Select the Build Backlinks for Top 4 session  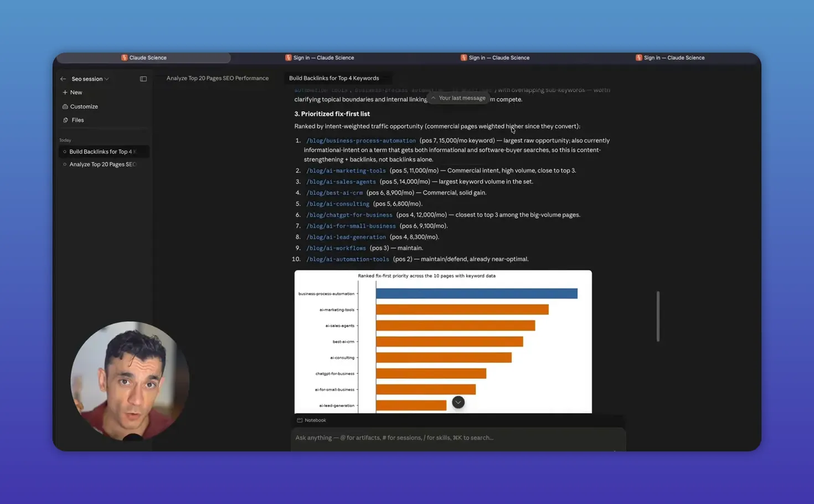point(104,151)
